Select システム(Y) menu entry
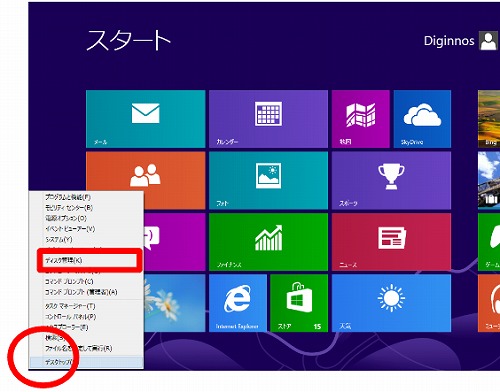Image resolution: width=500 pixels, height=392 pixels. pos(86,239)
